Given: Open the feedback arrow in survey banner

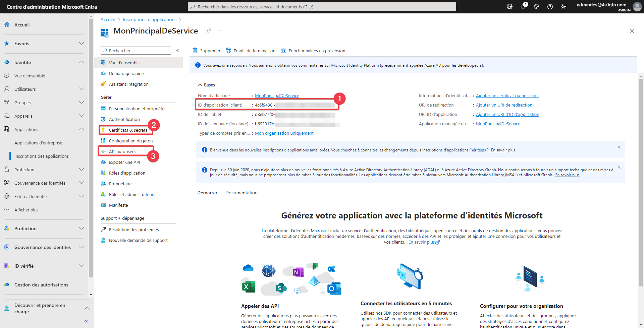Looking at the screenshot, I should 489,65.
